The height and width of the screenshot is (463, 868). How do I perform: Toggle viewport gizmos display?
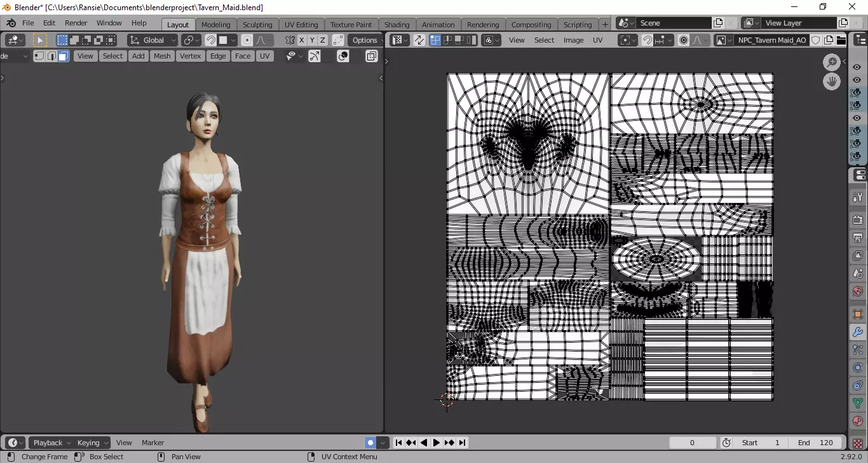315,56
